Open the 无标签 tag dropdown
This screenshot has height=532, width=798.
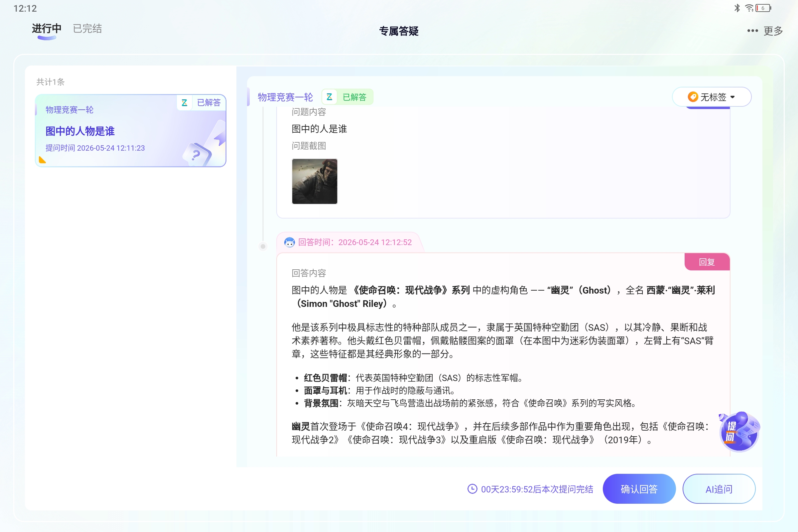click(712, 97)
